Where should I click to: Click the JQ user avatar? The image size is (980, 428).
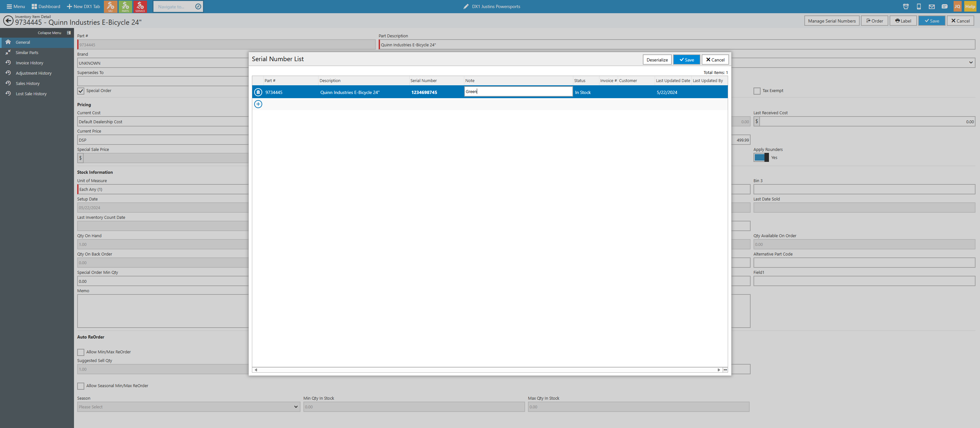point(957,6)
